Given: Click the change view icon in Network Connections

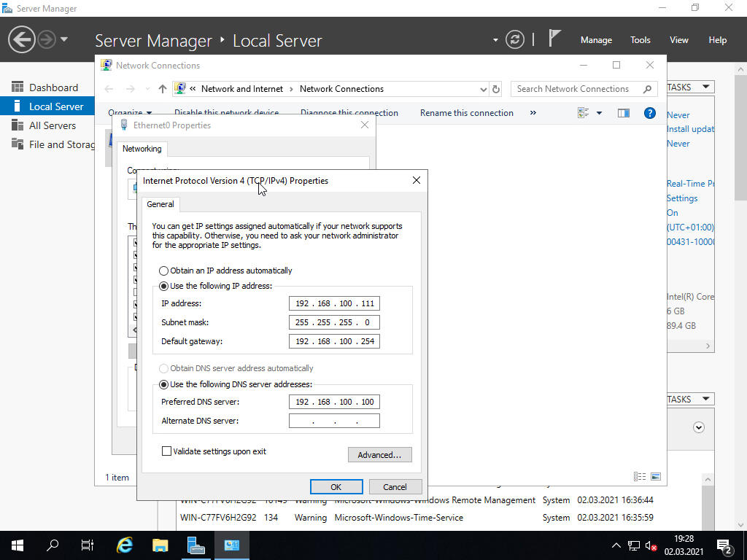Looking at the screenshot, I should [x=581, y=113].
